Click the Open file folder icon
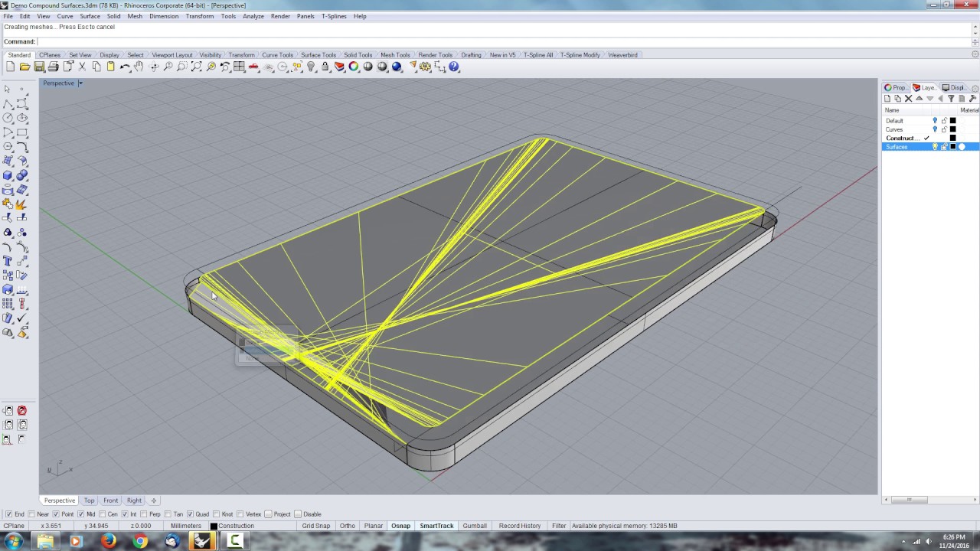980x551 pixels. tap(24, 67)
